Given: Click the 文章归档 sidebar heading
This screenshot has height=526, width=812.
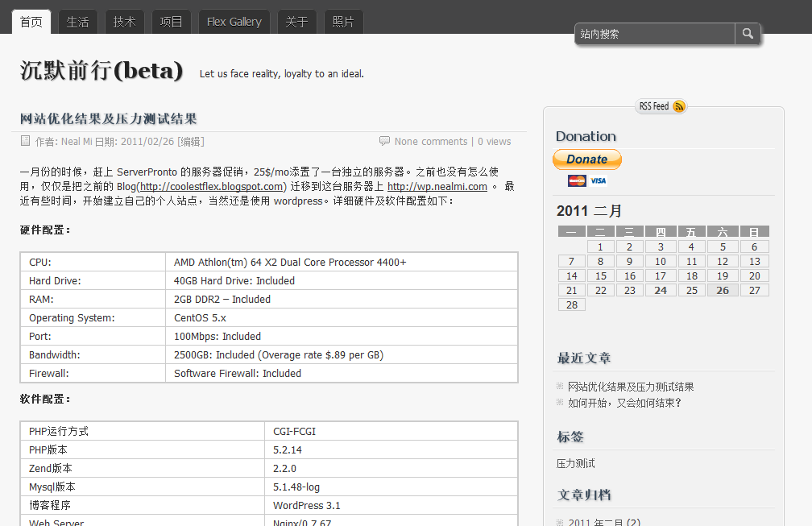Looking at the screenshot, I should (x=583, y=495).
